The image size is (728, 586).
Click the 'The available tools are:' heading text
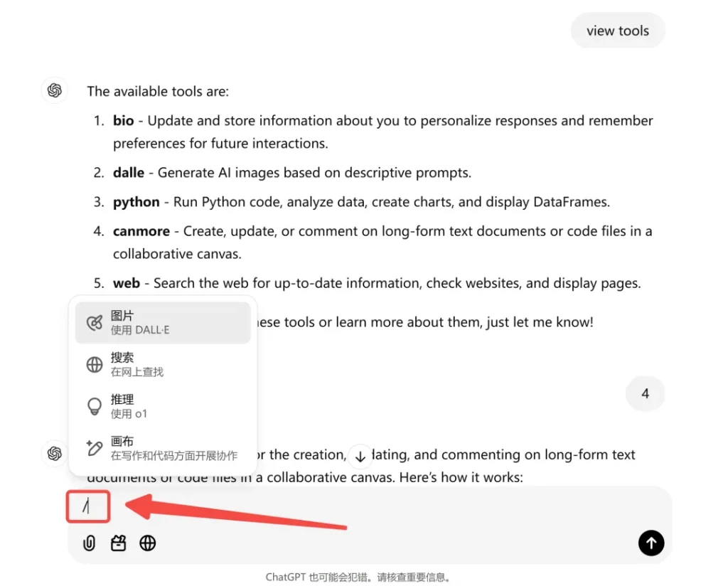click(158, 92)
